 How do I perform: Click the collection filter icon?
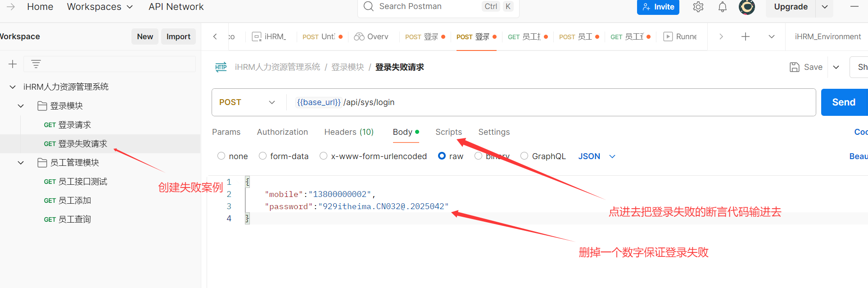point(36,64)
